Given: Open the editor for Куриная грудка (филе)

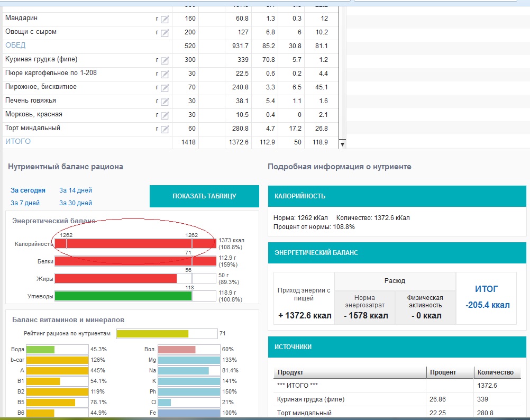Looking at the screenshot, I should (165, 60).
